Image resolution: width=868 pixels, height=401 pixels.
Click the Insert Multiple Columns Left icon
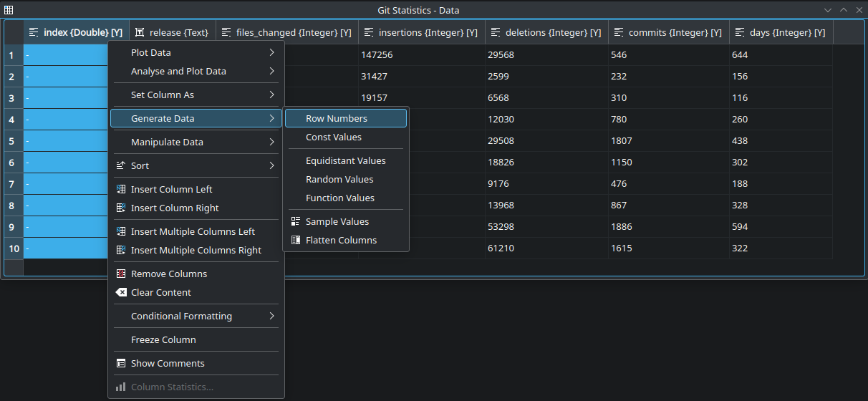(121, 232)
